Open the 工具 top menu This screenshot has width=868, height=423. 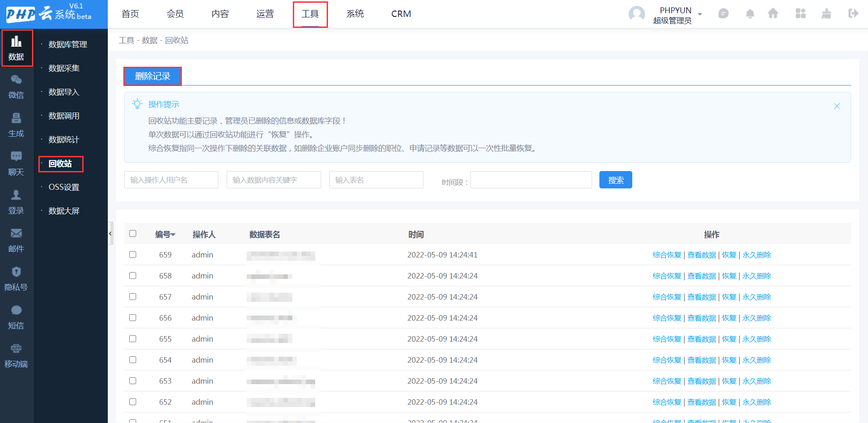click(310, 14)
